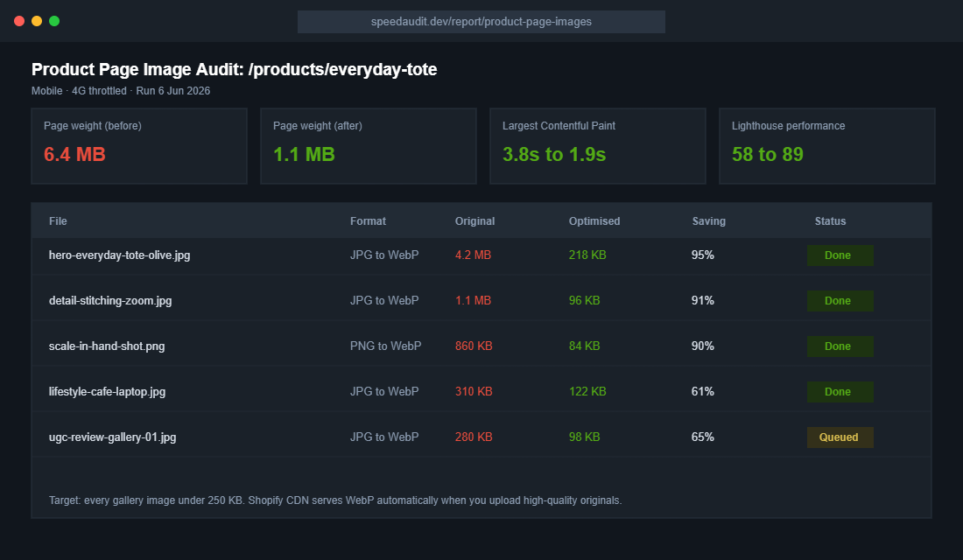Screen dimensions: 963x560
Task: Select file detail-stitching-zoom.jpg
Action: click(110, 301)
